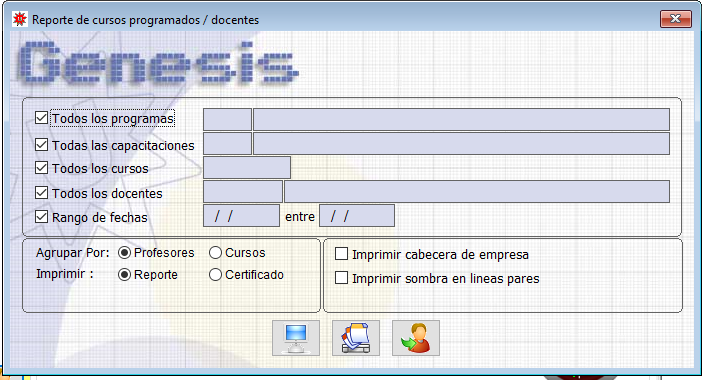The height and width of the screenshot is (380, 702).
Task: Uncheck Todos los cursos checkbox
Action: [x=41, y=168]
